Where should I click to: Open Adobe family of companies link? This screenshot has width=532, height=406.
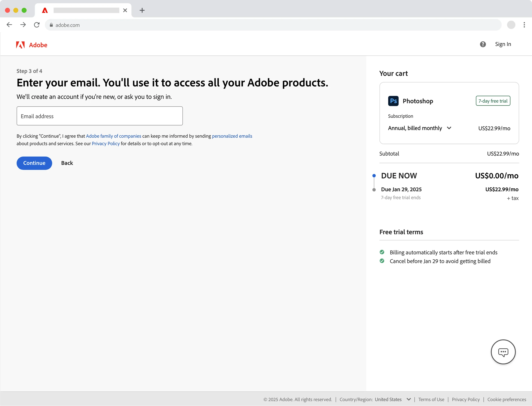coord(113,136)
